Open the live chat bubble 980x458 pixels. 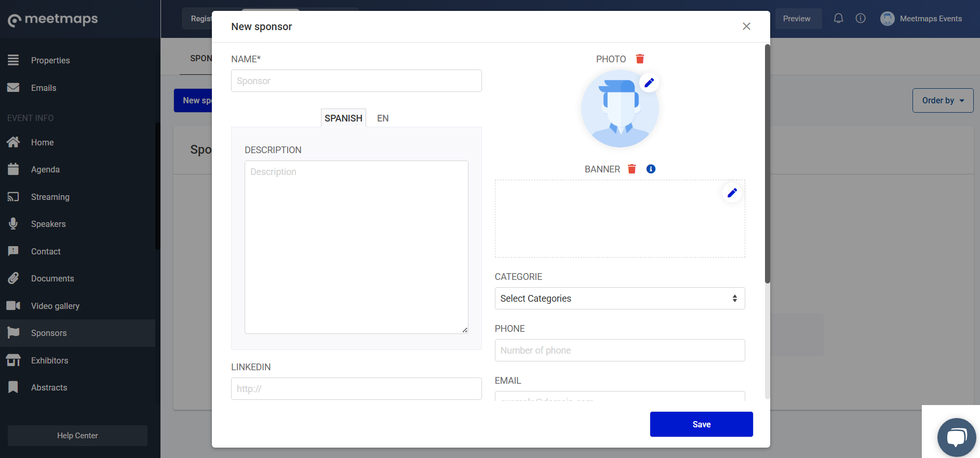click(956, 437)
